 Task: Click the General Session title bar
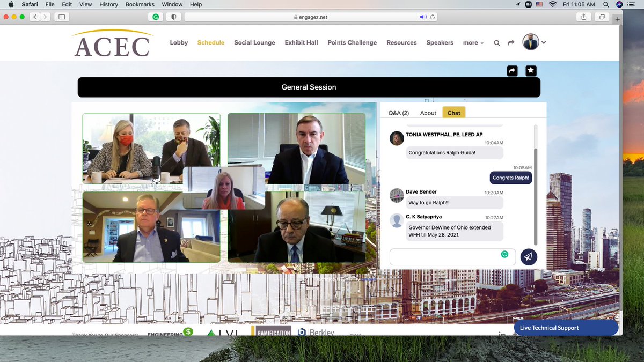point(309,87)
